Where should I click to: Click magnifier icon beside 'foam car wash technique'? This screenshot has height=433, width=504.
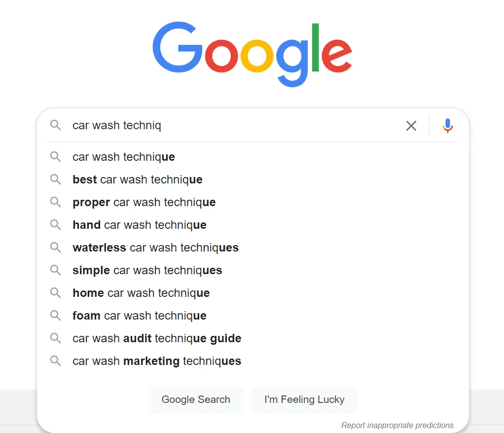click(x=55, y=316)
